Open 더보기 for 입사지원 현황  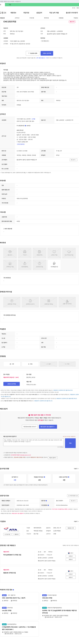76,469
